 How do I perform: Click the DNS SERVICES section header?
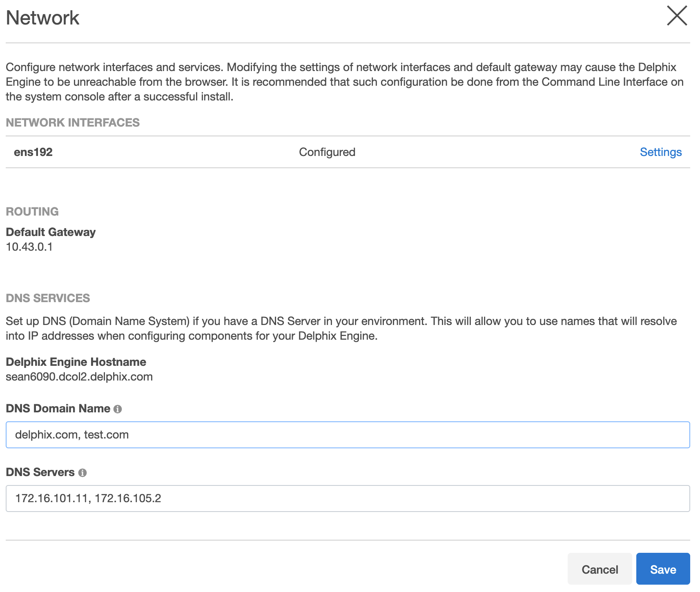[48, 298]
